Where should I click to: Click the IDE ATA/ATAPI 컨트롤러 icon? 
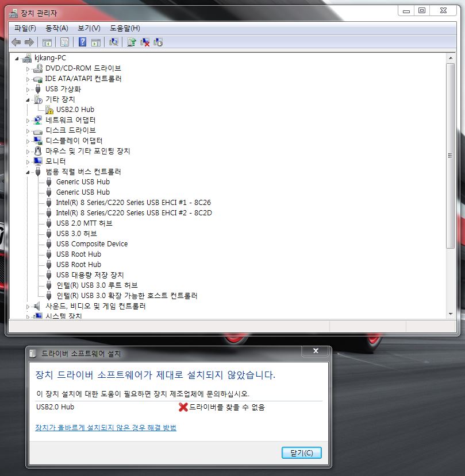coord(38,79)
